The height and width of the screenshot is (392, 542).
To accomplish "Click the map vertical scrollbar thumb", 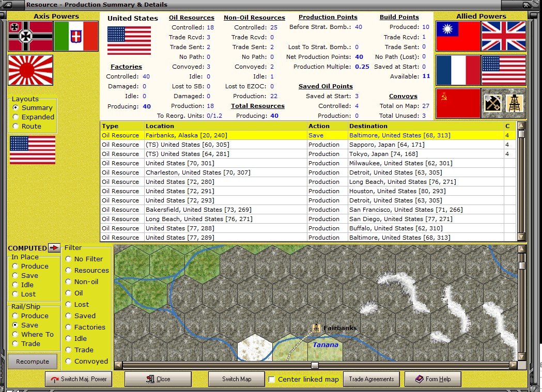I will (x=522, y=265).
